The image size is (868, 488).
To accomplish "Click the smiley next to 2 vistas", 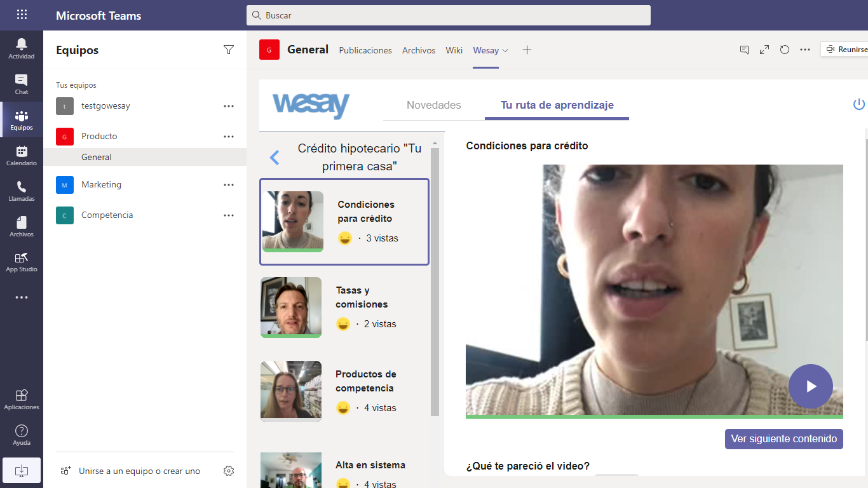I will pos(343,324).
